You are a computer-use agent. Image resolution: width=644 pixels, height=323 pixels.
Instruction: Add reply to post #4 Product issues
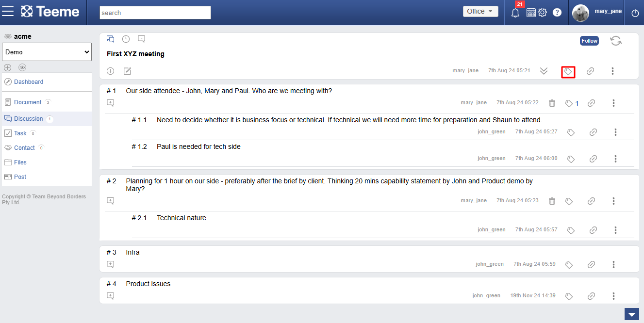pyautogui.click(x=111, y=295)
